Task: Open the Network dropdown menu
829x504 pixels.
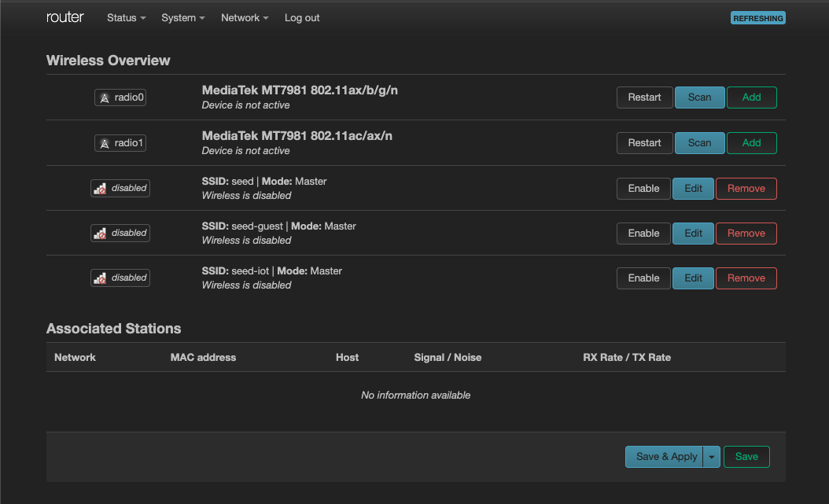Action: pyautogui.click(x=245, y=17)
